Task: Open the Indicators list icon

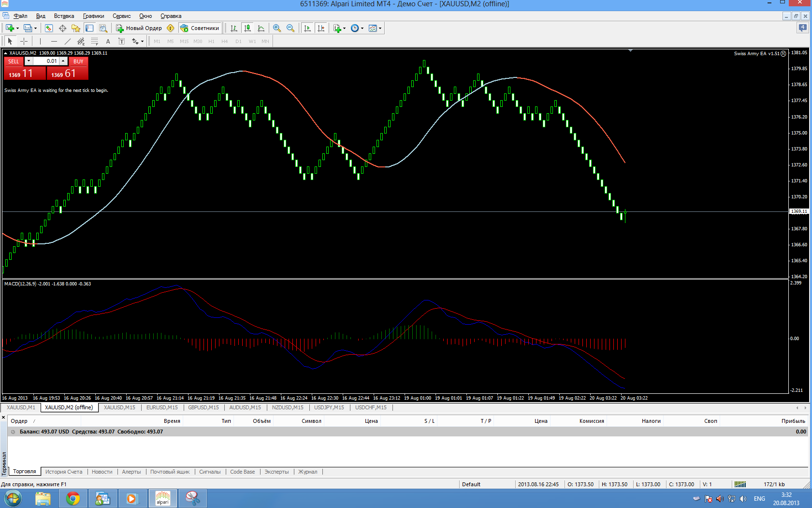Action: coord(337,28)
